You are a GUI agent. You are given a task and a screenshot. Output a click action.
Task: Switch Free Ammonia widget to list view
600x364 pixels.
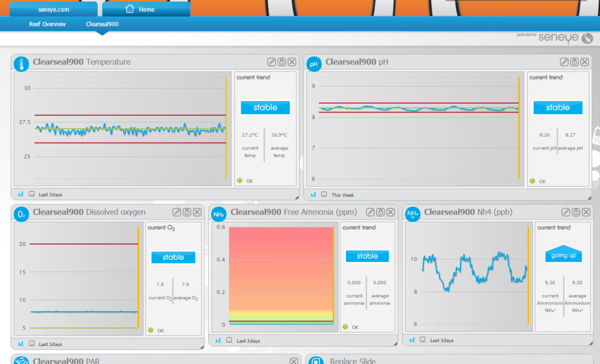[229, 340]
